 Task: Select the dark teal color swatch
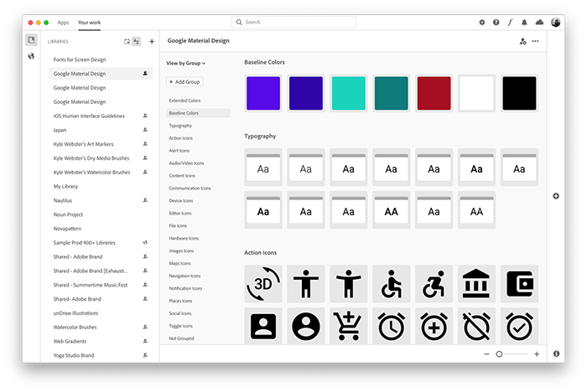[392, 93]
